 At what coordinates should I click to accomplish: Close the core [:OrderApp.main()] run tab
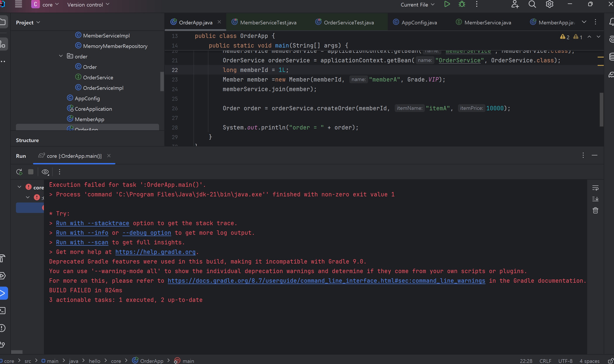click(x=109, y=156)
